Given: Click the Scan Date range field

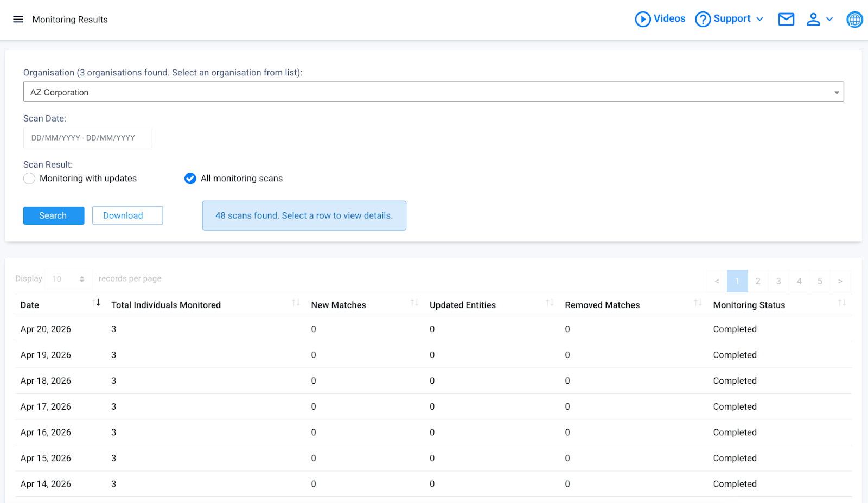Looking at the screenshot, I should tap(87, 138).
